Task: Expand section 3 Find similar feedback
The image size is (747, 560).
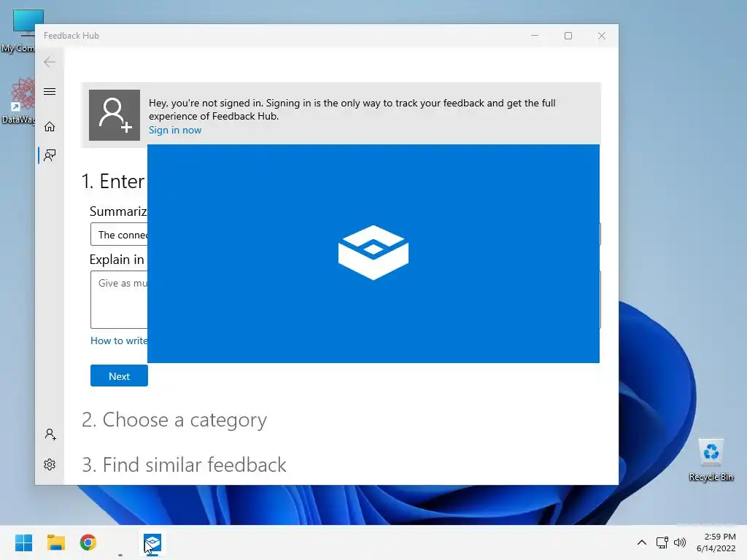Action: tap(184, 464)
